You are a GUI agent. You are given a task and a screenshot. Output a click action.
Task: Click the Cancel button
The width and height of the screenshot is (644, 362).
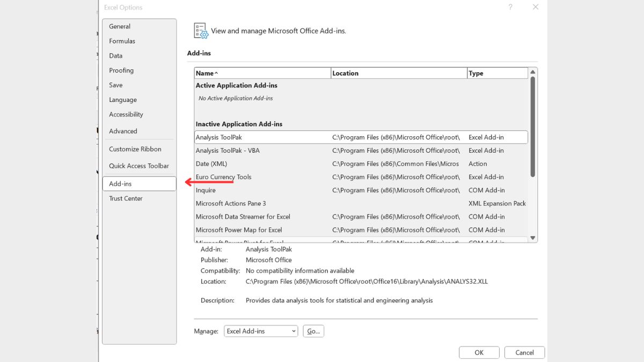(524, 352)
